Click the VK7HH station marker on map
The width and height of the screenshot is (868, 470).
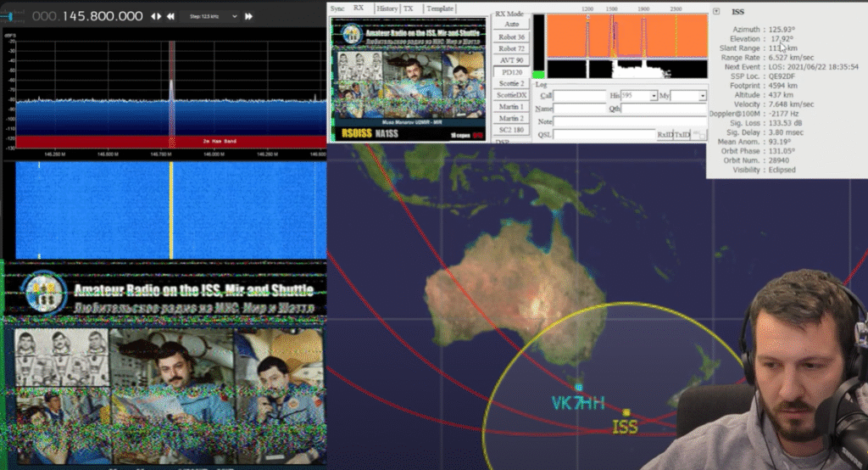click(x=578, y=388)
